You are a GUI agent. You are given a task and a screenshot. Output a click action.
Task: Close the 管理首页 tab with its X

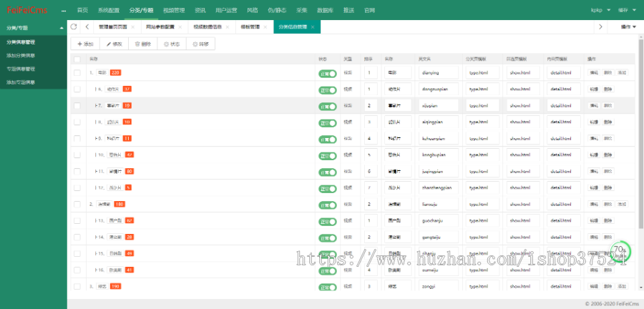pos(134,26)
